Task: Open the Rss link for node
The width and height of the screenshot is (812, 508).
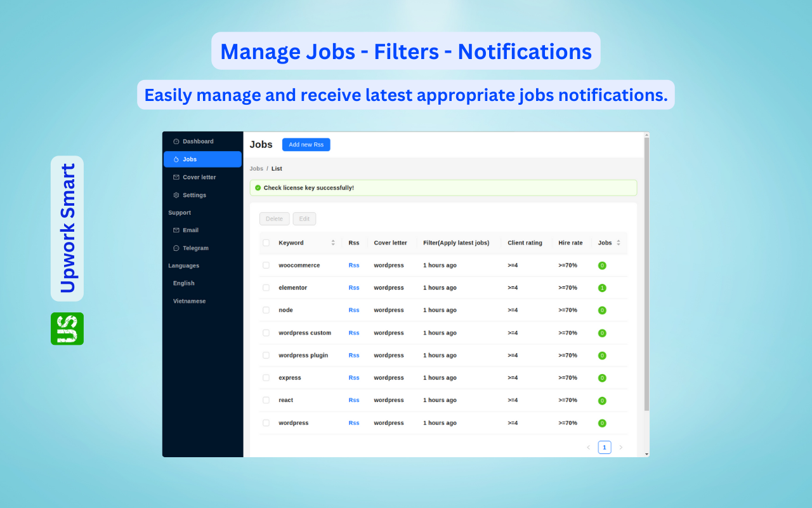Action: [x=354, y=310]
